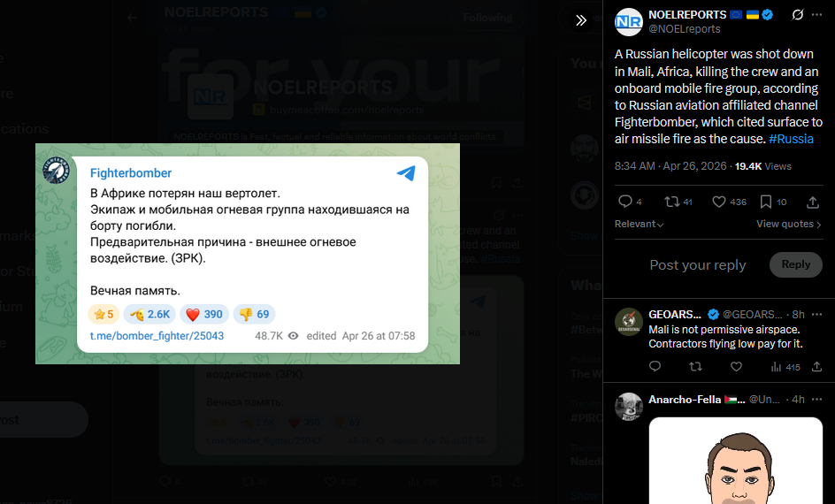835x504 pixels.
Task: Repost the tweet with 41 reposts
Action: (x=678, y=202)
